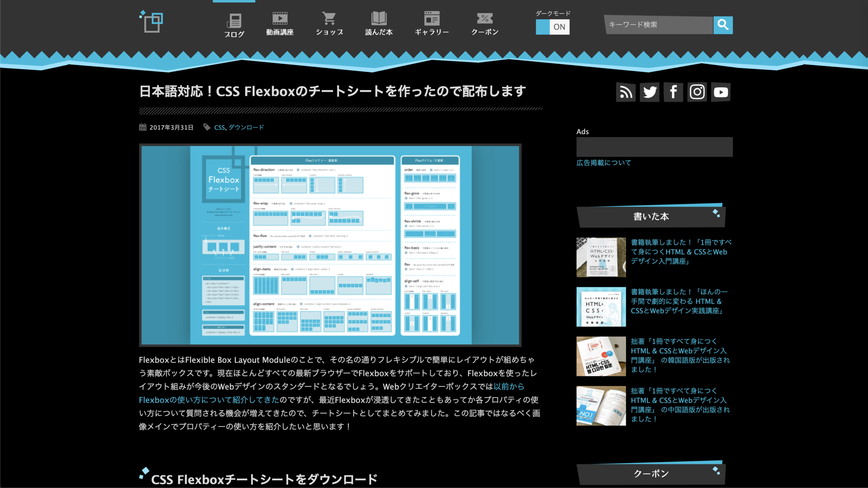The width and height of the screenshot is (868, 488).
Task: Visit the Twitter profile icon
Action: tap(649, 92)
